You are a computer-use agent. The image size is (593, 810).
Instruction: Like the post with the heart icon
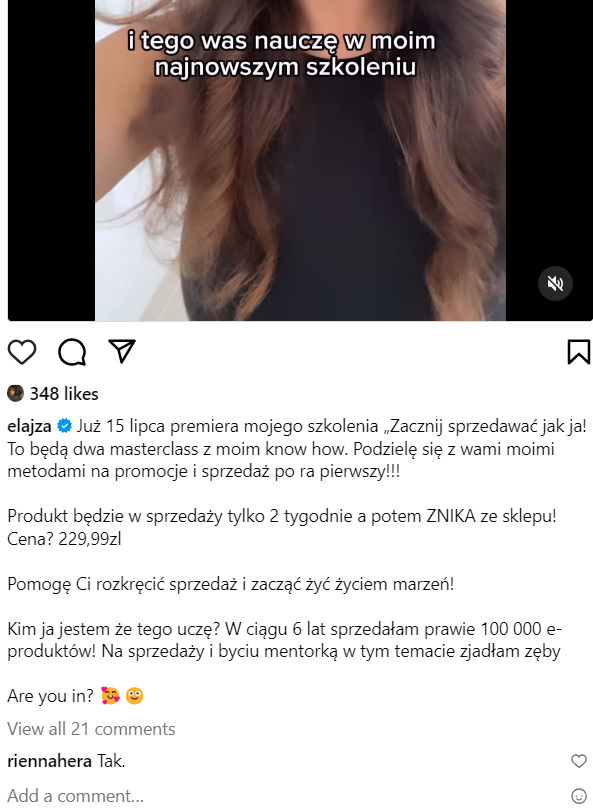pos(22,352)
